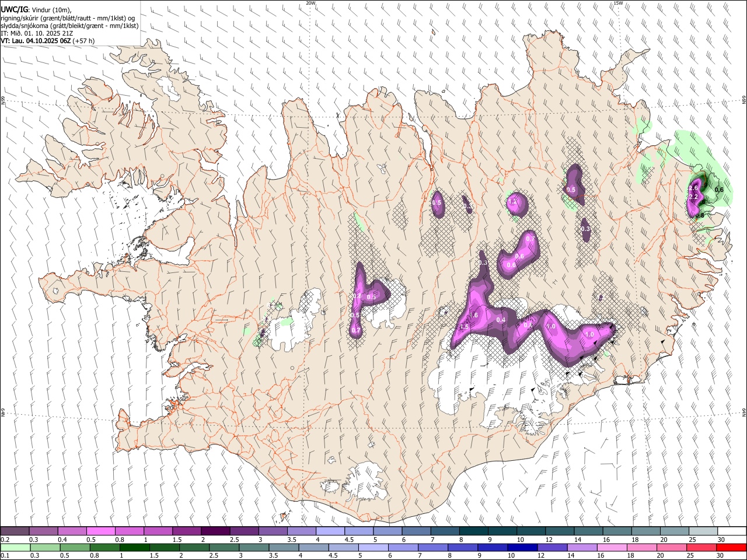The width and height of the screenshot is (747, 560).
Task: Choose the bottom legend swatch labeled 7
Action: [x=433, y=547]
